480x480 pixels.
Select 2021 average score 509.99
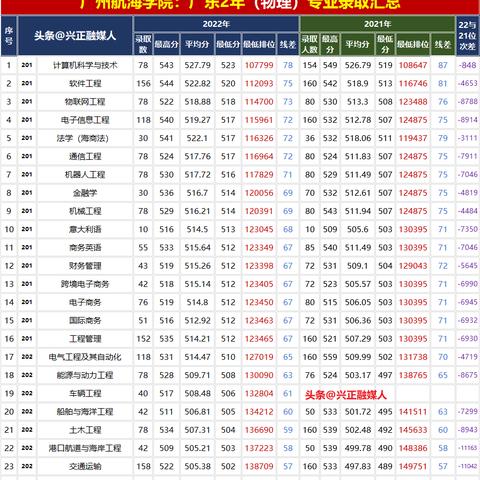click(358, 357)
